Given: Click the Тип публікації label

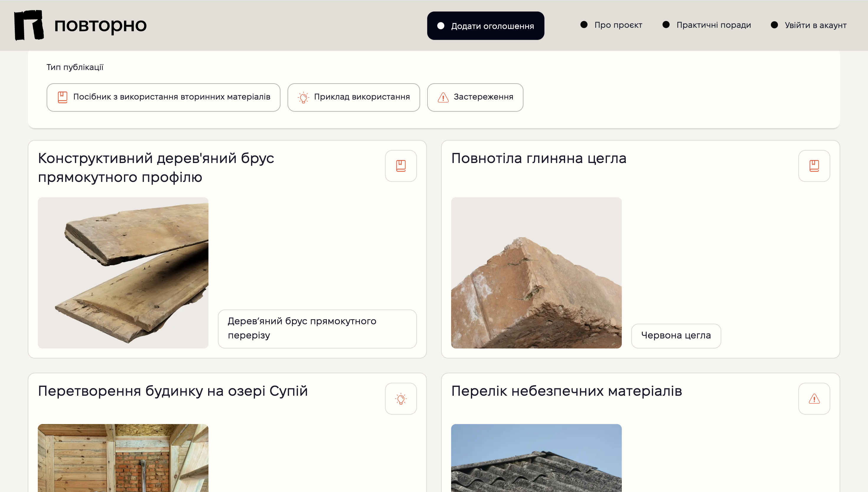Looking at the screenshot, I should (x=75, y=67).
